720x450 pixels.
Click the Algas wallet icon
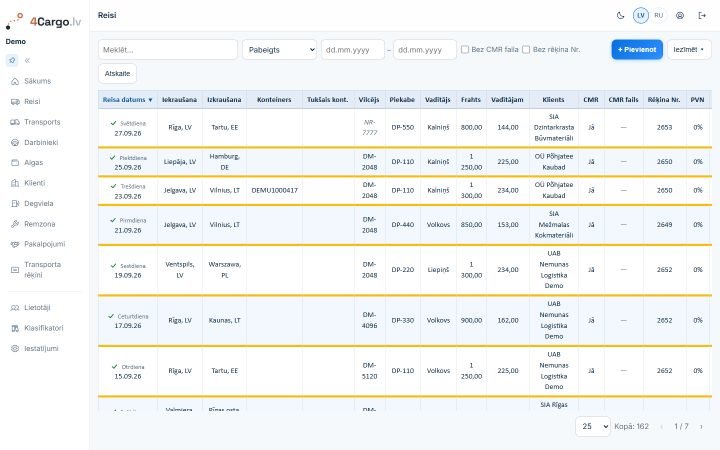[15, 163]
